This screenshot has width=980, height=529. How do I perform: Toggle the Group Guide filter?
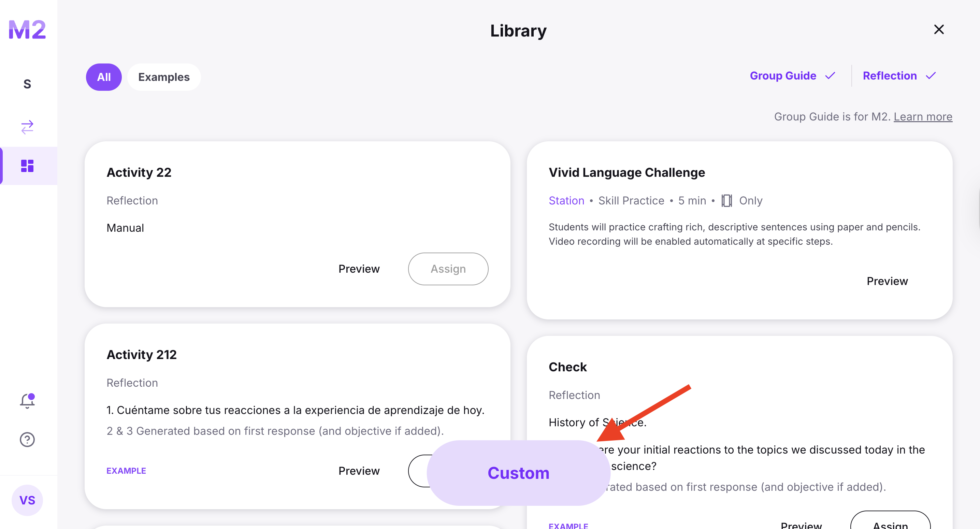point(792,76)
